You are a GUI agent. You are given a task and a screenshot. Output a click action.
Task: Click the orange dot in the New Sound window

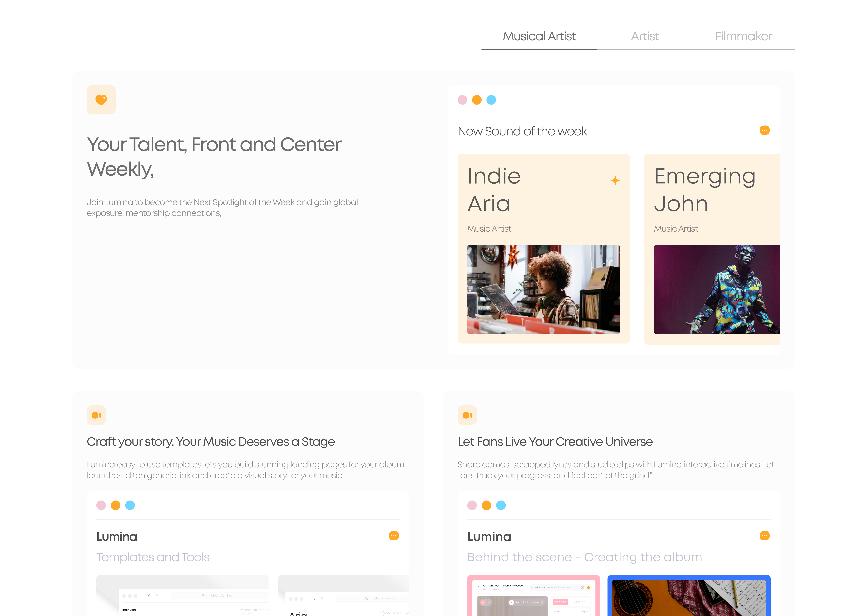tap(476, 100)
